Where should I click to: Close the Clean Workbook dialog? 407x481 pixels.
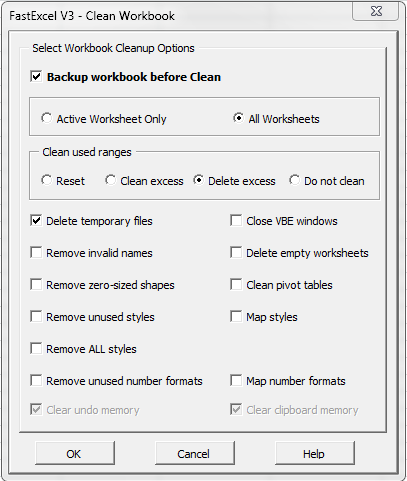pyautogui.click(x=376, y=12)
